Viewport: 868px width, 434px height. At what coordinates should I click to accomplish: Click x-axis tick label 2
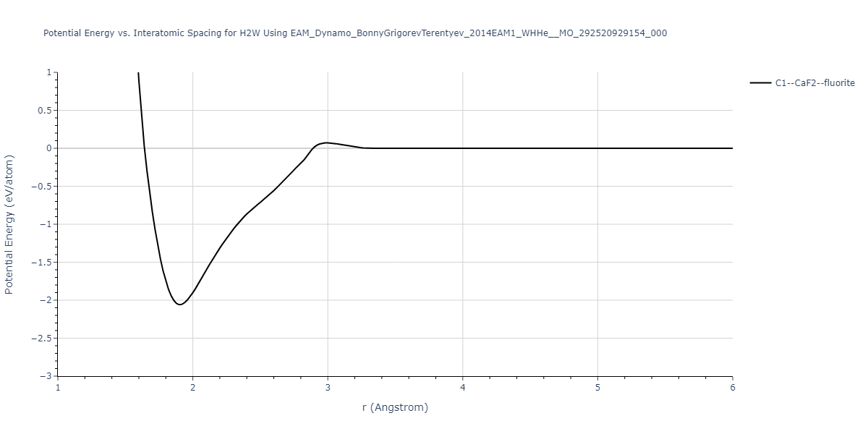pos(192,388)
